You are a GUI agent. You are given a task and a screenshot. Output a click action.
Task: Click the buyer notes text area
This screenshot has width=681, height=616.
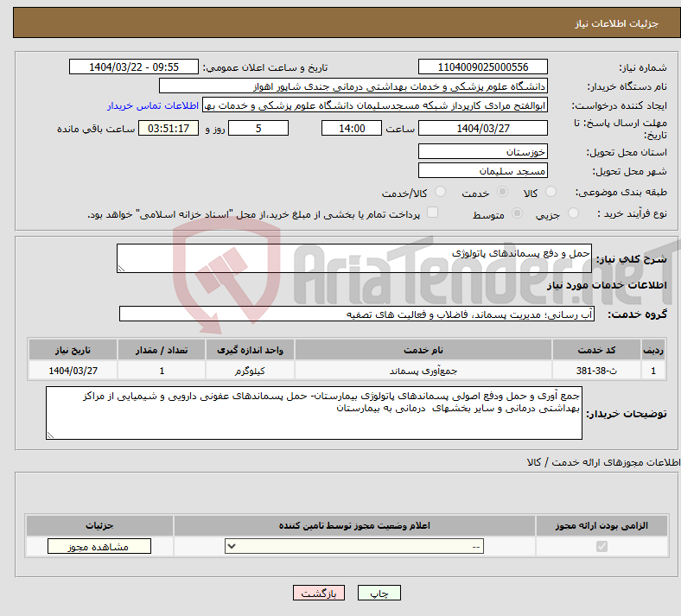coord(314,413)
